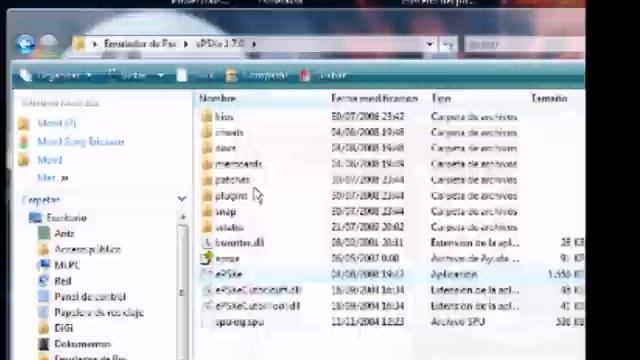Screen dimensions: 640x360
Task: Click Emulador de Psx breadcrumb segment
Action: (139, 43)
